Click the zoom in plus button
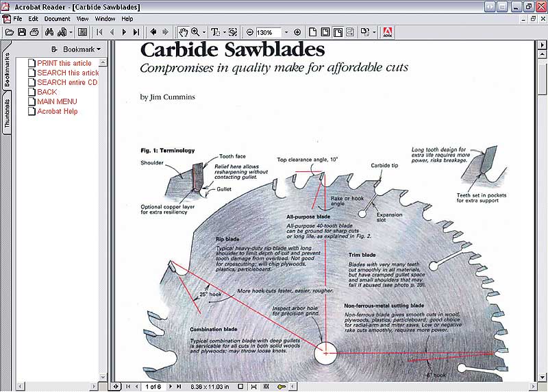The height and width of the screenshot is (392, 548). [297, 32]
